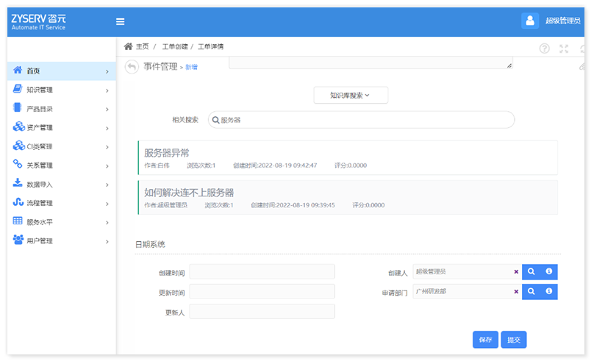Clear the 申请部门 value with the x

[x=516, y=292]
